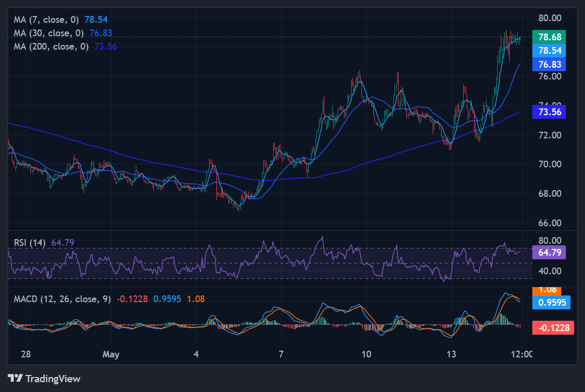Click the 80.00 level on price scale
Screen dimensions: 585x392
coord(550,18)
